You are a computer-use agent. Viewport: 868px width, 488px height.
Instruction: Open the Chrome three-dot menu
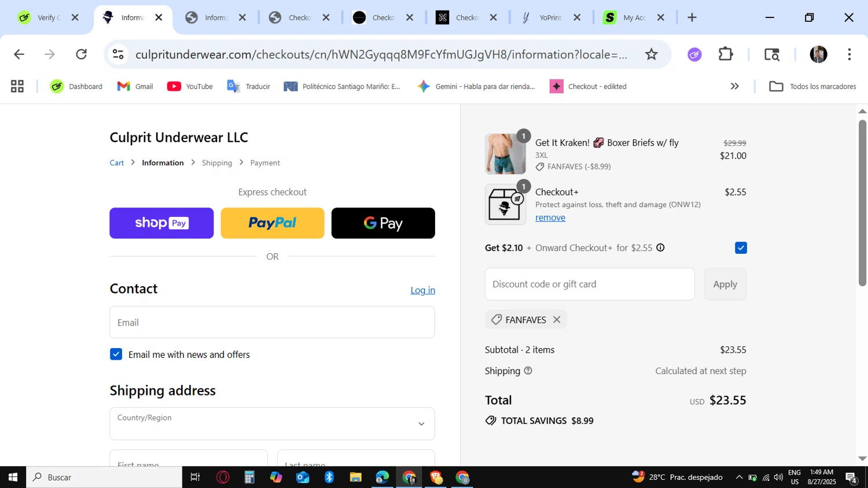coord(849,54)
